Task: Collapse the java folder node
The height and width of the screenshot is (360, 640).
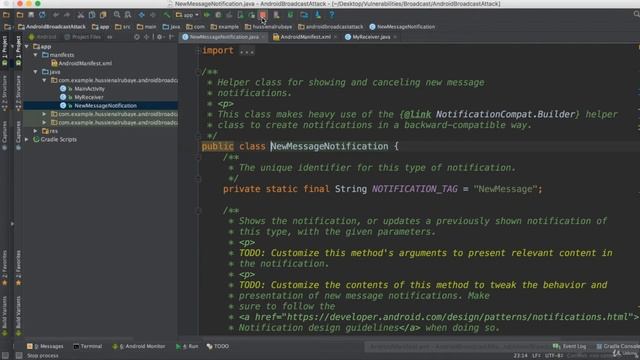Action: coord(36,72)
